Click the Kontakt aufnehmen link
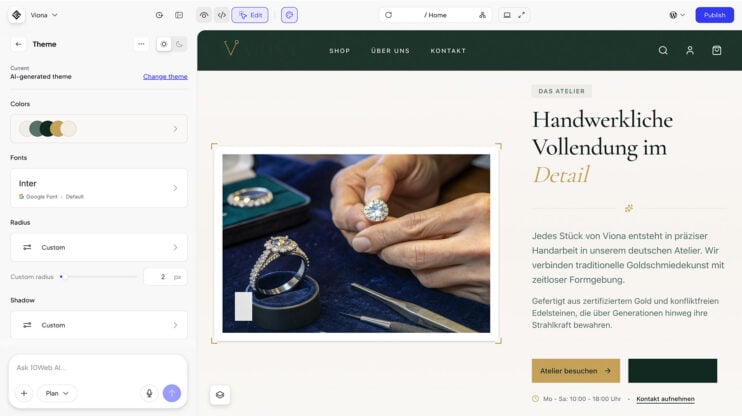This screenshot has width=742, height=416. pos(665,399)
